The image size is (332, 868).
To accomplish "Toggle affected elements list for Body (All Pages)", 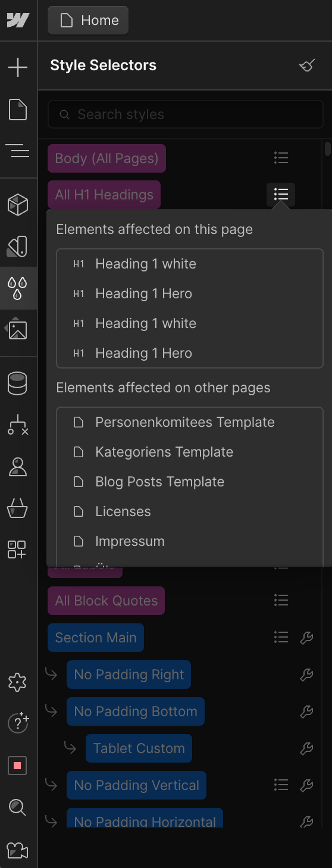I will click(x=281, y=158).
